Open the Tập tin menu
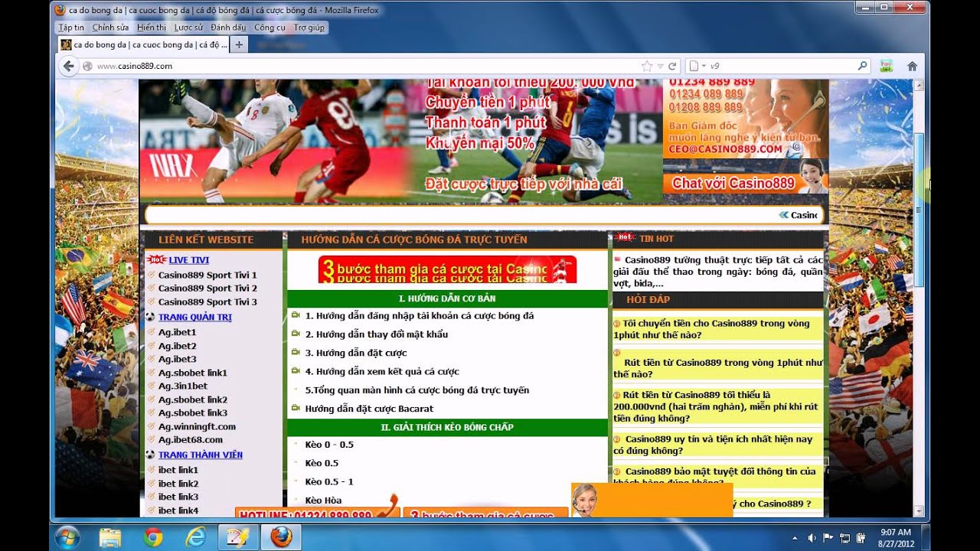Image resolution: width=980 pixels, height=551 pixels. [71, 28]
